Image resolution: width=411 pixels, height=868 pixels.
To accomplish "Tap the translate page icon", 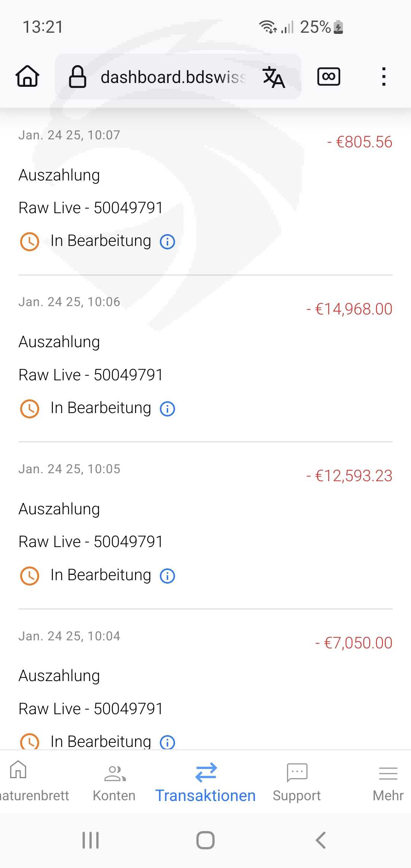I will pyautogui.click(x=274, y=77).
